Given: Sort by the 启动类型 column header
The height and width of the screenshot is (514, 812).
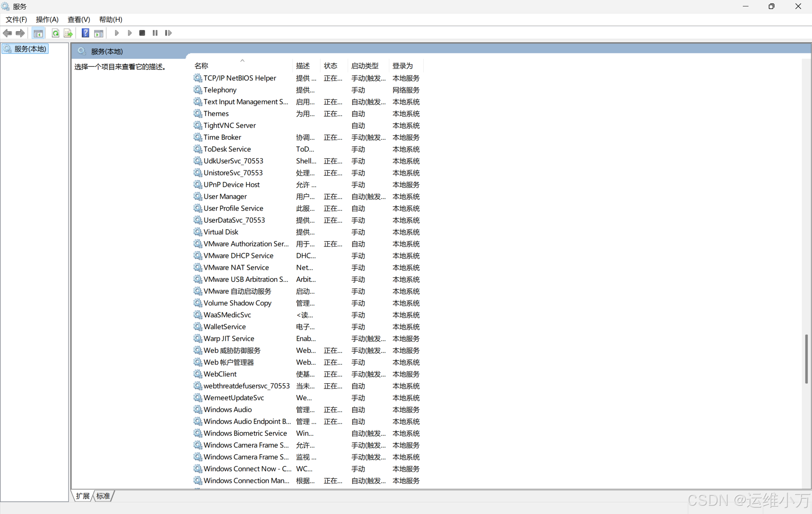Looking at the screenshot, I should [x=365, y=66].
